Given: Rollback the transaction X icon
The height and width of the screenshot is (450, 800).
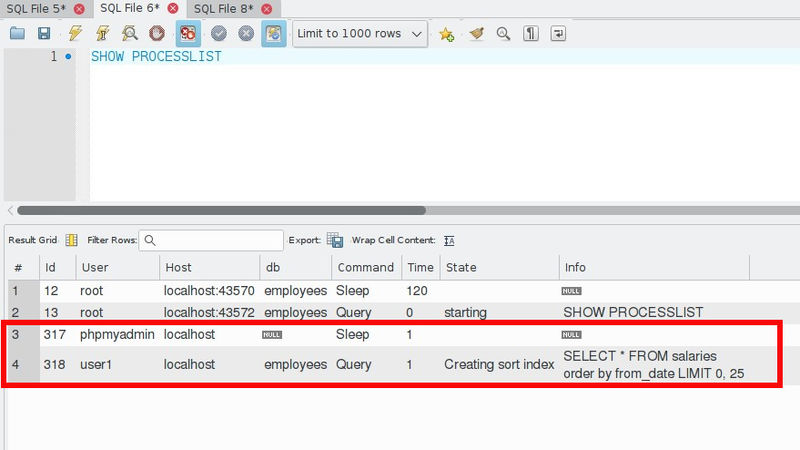Looking at the screenshot, I should [246, 34].
